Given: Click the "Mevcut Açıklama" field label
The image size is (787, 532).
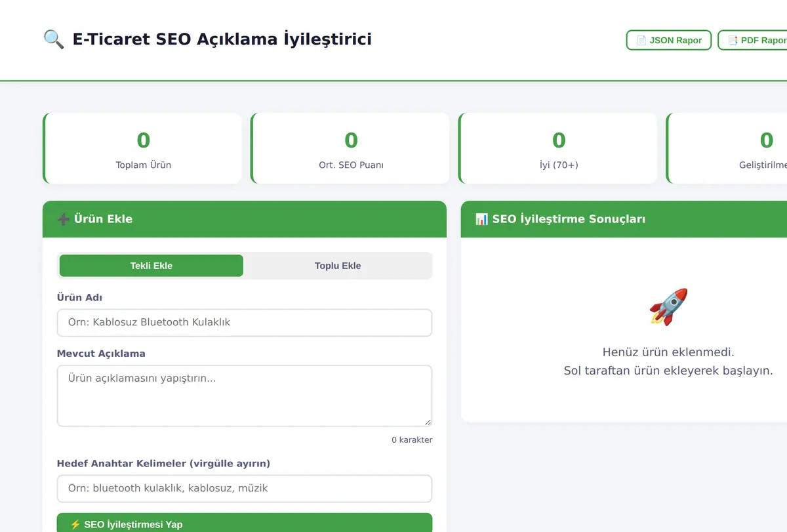Looking at the screenshot, I should click(x=101, y=354).
